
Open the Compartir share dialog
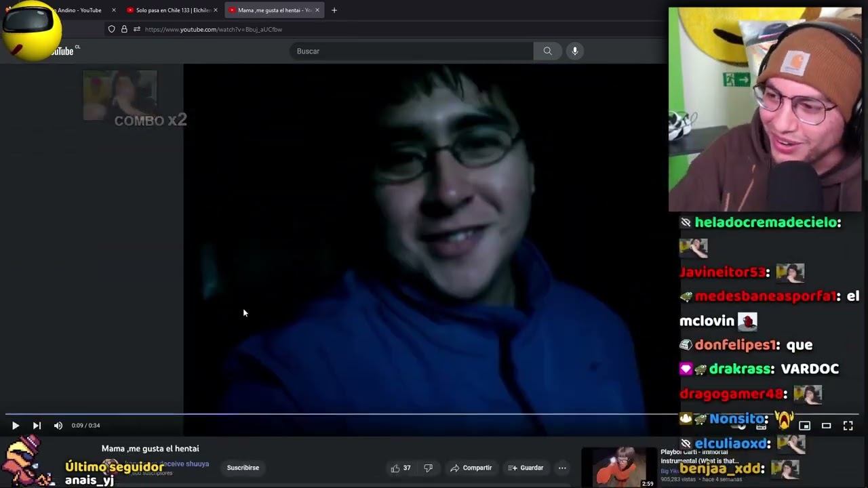471,468
